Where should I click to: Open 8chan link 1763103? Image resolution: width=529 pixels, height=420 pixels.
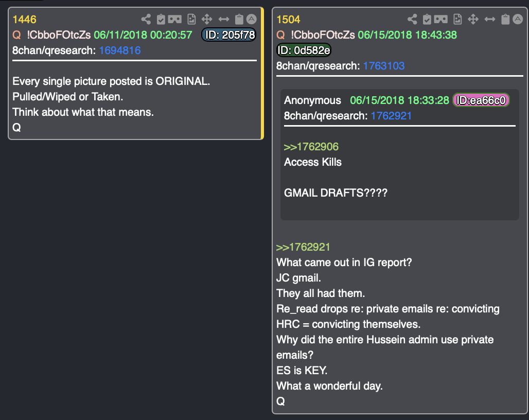tap(384, 66)
